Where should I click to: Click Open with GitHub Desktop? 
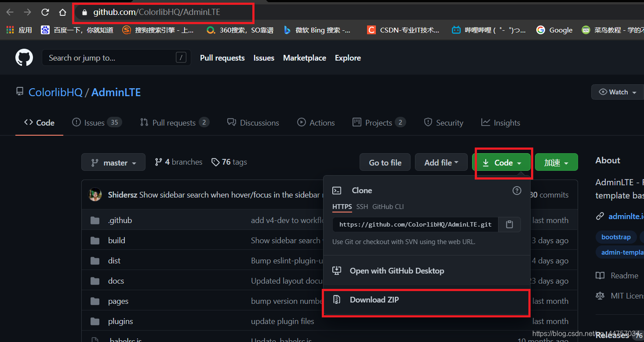coord(426,271)
